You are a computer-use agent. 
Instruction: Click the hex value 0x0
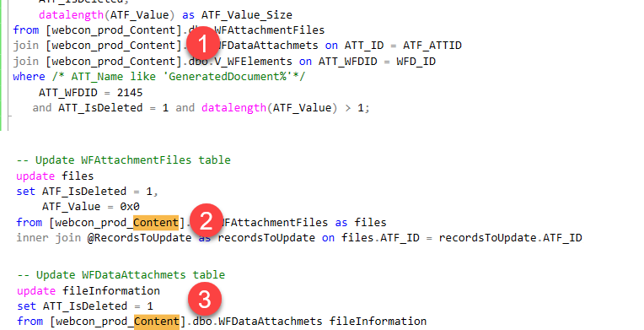pyautogui.click(x=130, y=207)
